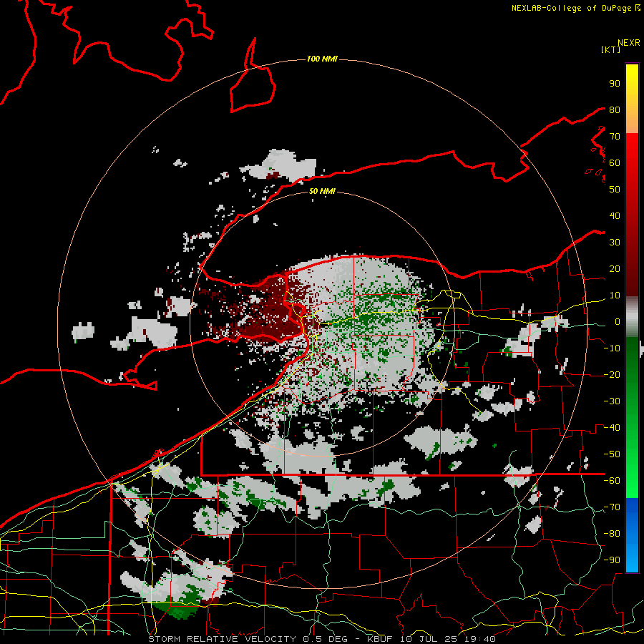644x644 pixels.
Task: Click the 70 value on velocity scale
Action: (x=615, y=137)
